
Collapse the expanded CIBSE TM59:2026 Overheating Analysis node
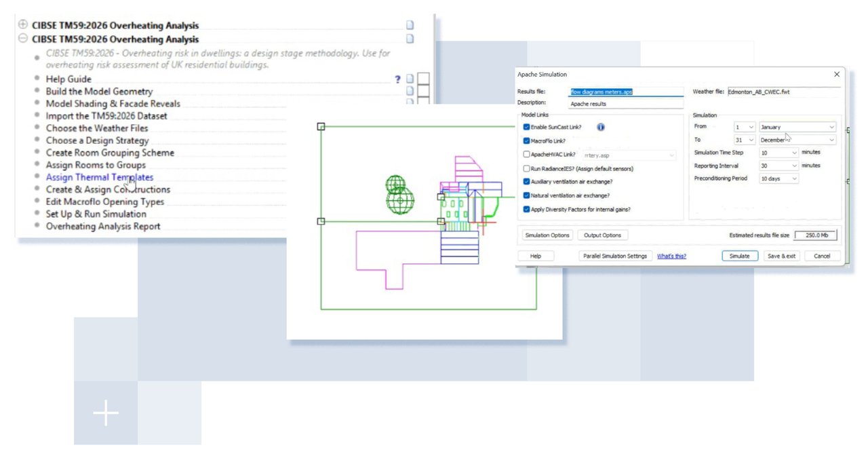click(x=23, y=39)
